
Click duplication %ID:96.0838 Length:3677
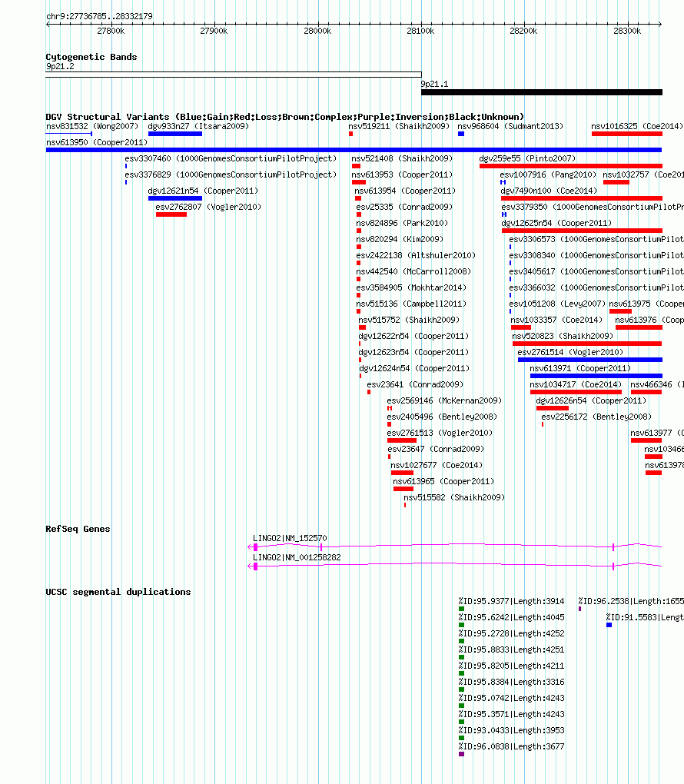[512, 746]
